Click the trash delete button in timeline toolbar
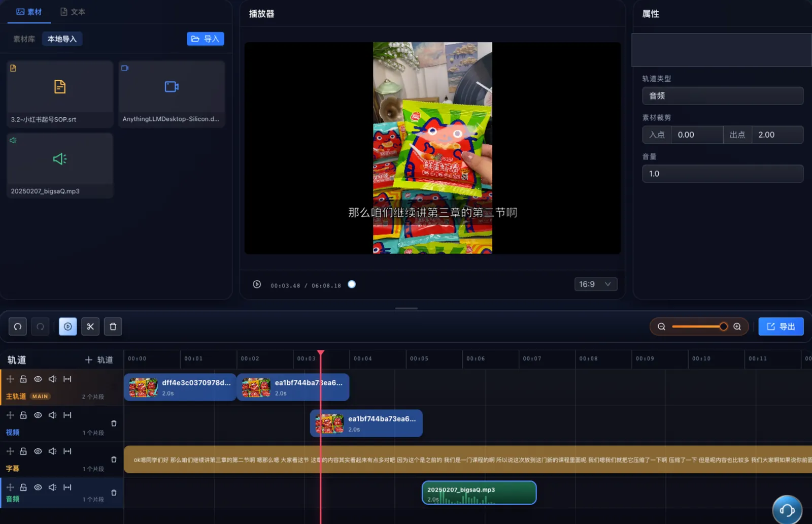 click(x=113, y=326)
